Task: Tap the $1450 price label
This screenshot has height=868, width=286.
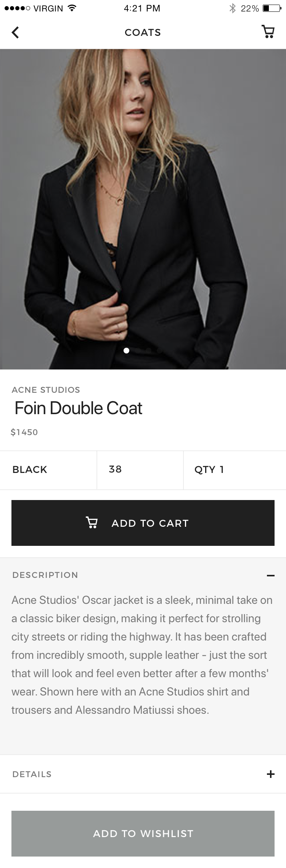Action: [24, 432]
